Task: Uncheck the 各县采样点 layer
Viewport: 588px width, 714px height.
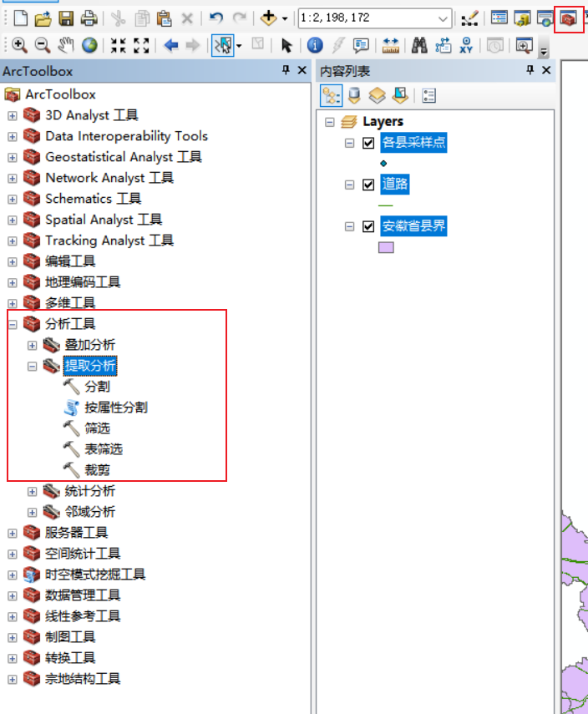Action: 368,143
